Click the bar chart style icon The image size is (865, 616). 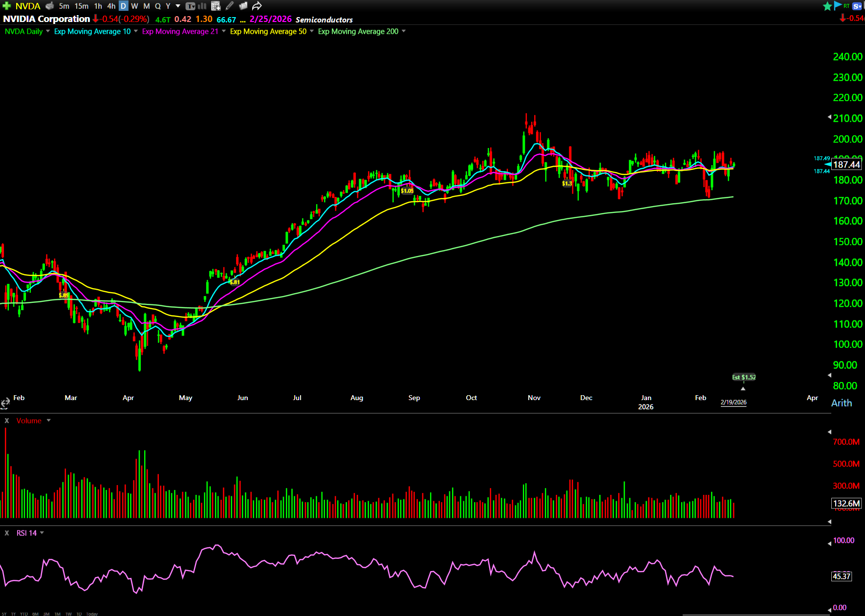coord(202,6)
